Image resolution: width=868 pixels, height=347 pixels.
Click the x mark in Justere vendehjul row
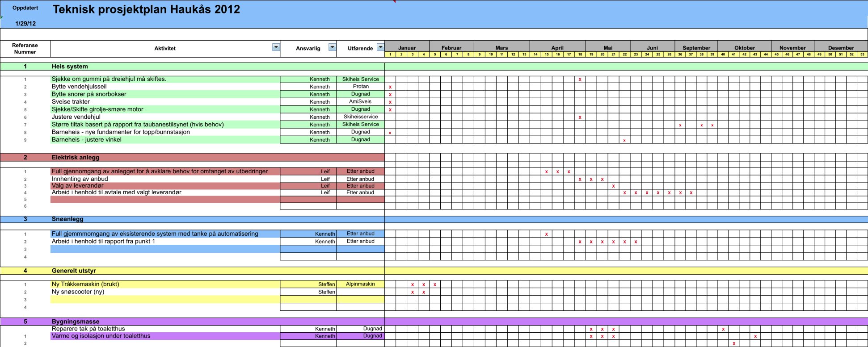pos(580,117)
